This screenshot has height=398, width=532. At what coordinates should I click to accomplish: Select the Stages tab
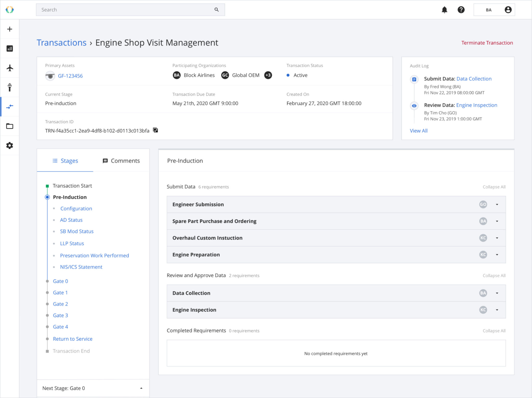coord(65,161)
